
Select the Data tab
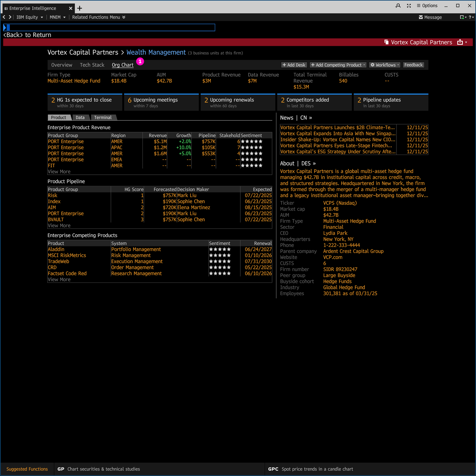(80, 118)
